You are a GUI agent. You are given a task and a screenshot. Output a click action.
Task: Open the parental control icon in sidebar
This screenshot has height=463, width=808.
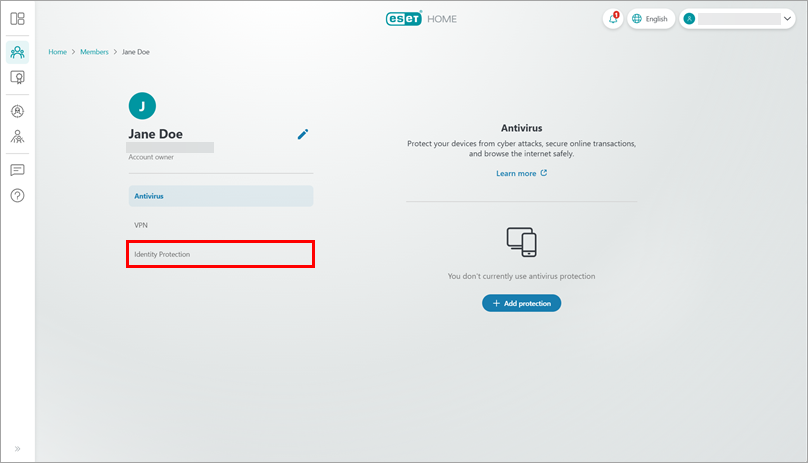(x=17, y=136)
